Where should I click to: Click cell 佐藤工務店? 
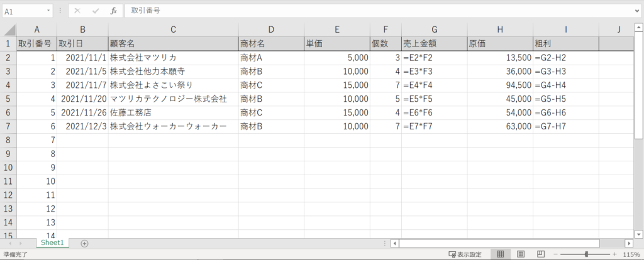(x=174, y=113)
